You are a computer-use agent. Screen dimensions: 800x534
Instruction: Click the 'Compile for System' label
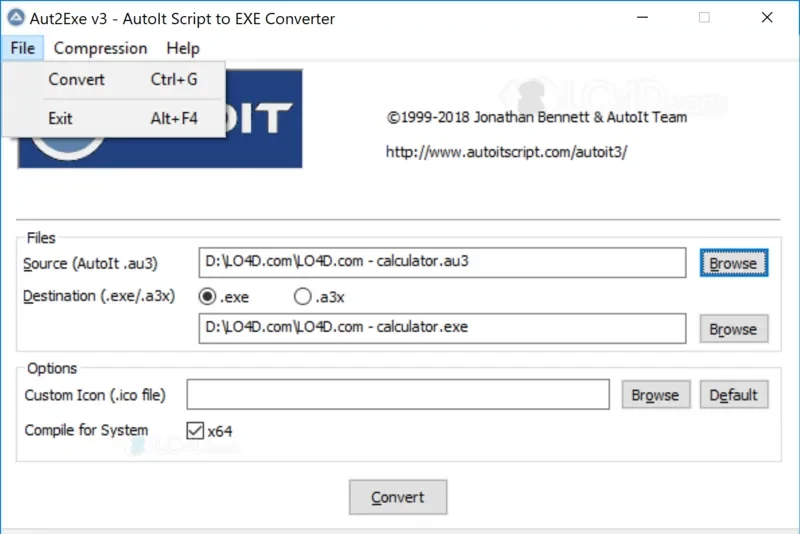(x=86, y=430)
